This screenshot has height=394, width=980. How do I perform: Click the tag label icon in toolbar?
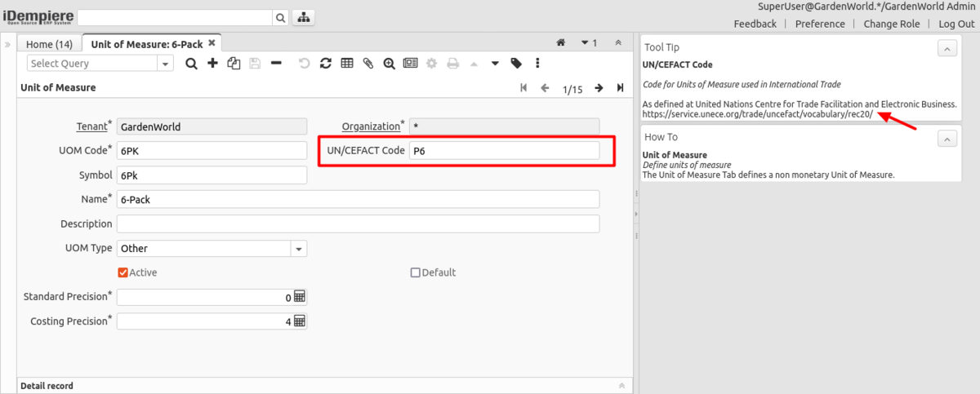coord(516,63)
